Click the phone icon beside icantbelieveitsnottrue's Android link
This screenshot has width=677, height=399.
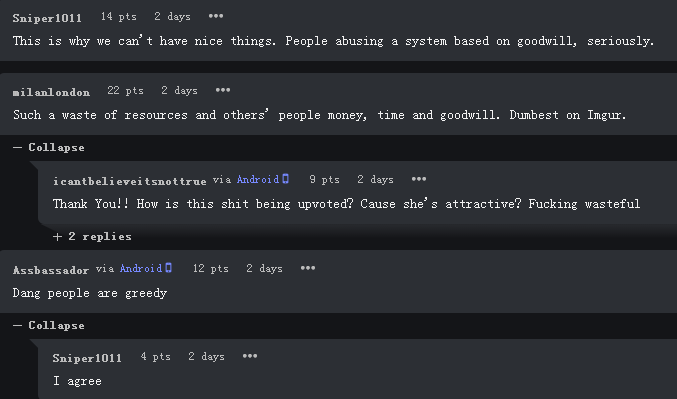tap(285, 179)
